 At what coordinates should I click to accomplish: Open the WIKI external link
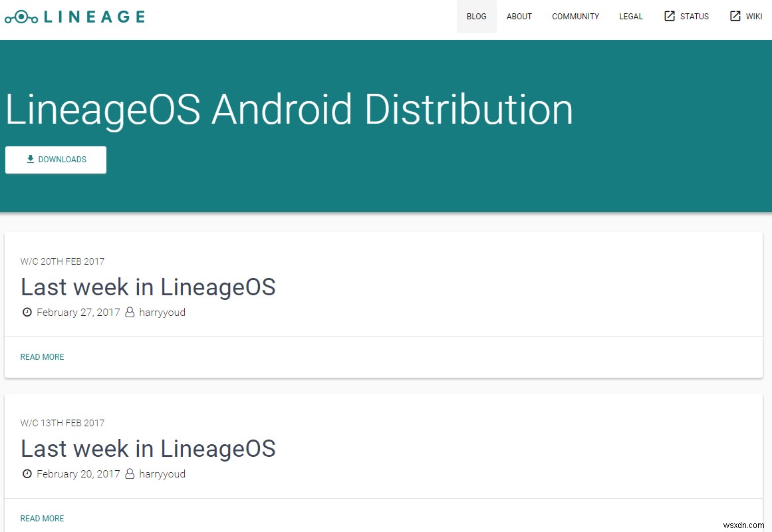click(x=753, y=16)
